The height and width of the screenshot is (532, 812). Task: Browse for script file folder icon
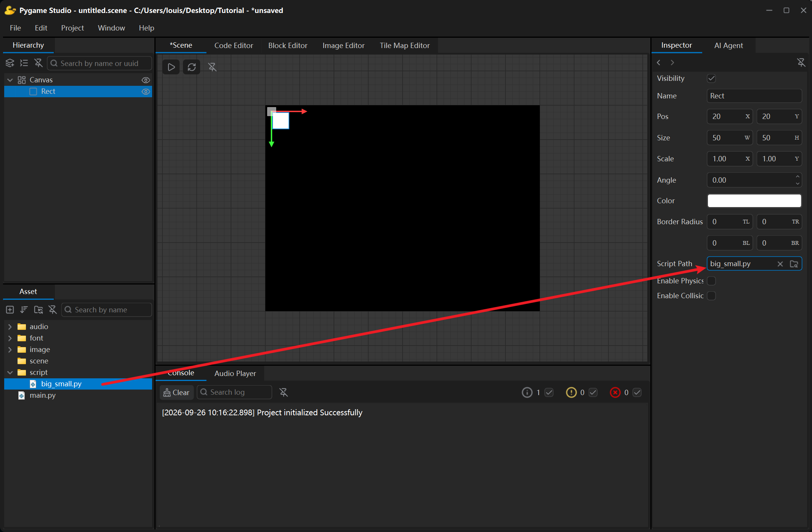point(794,264)
